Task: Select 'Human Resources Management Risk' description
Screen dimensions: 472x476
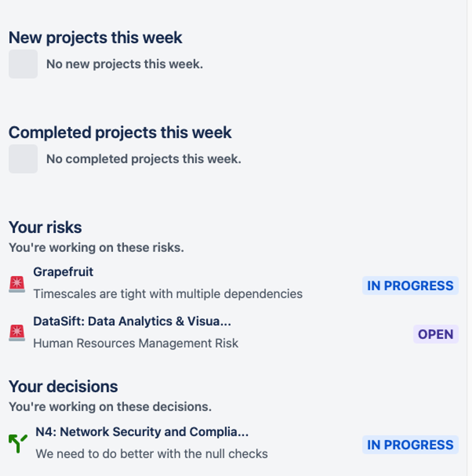Action: point(136,343)
